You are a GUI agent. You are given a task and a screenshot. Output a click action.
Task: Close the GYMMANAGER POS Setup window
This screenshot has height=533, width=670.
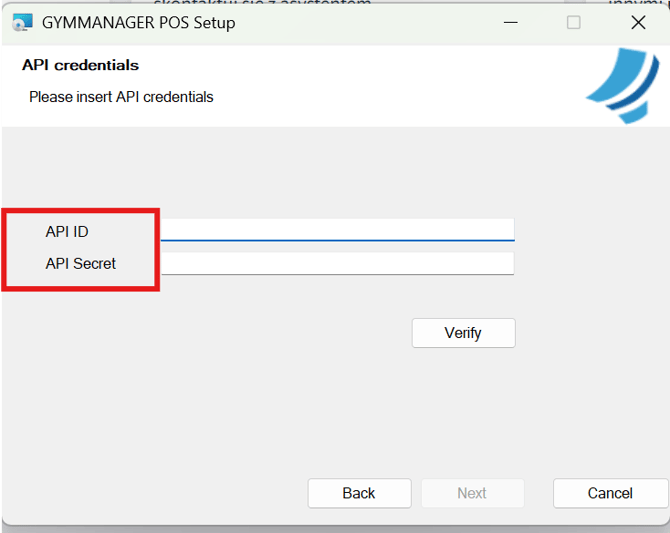pyautogui.click(x=637, y=22)
